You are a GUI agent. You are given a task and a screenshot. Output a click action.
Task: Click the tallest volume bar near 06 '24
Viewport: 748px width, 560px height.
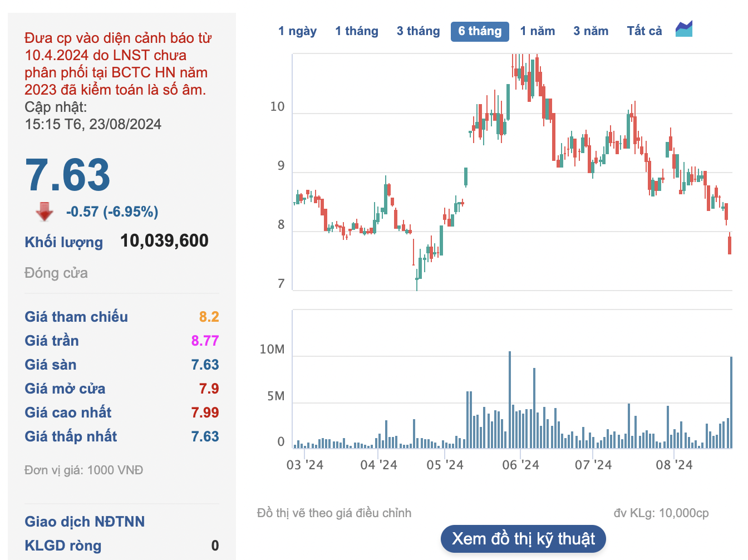click(509, 400)
